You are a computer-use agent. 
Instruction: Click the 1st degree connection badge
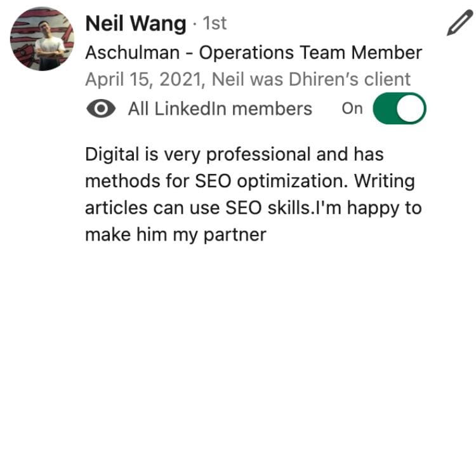pos(215,23)
